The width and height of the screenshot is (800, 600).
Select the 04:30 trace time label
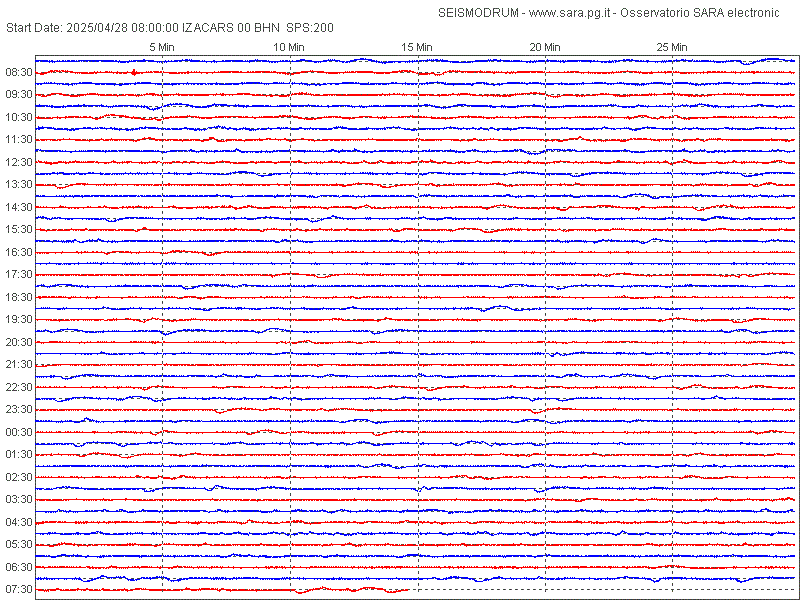click(x=19, y=522)
